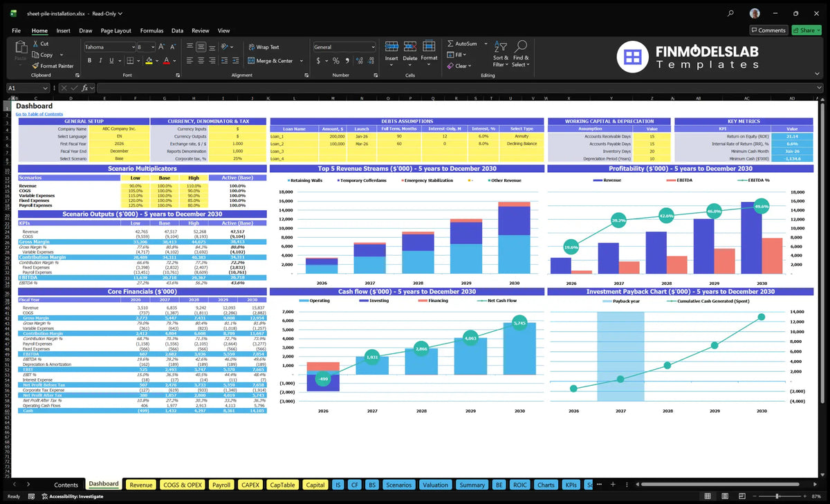Image resolution: width=830 pixels, height=504 pixels.
Task: Go to the Revenue sheet tab
Action: point(141,485)
